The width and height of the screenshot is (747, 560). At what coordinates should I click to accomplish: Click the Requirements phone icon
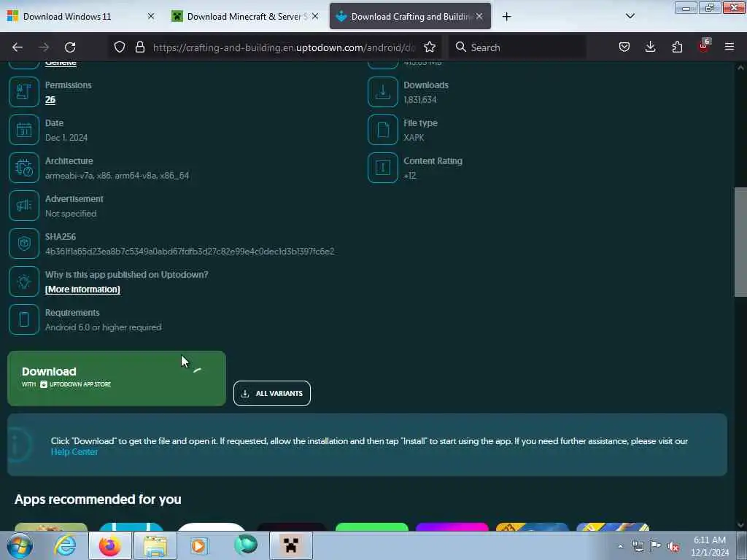24,319
